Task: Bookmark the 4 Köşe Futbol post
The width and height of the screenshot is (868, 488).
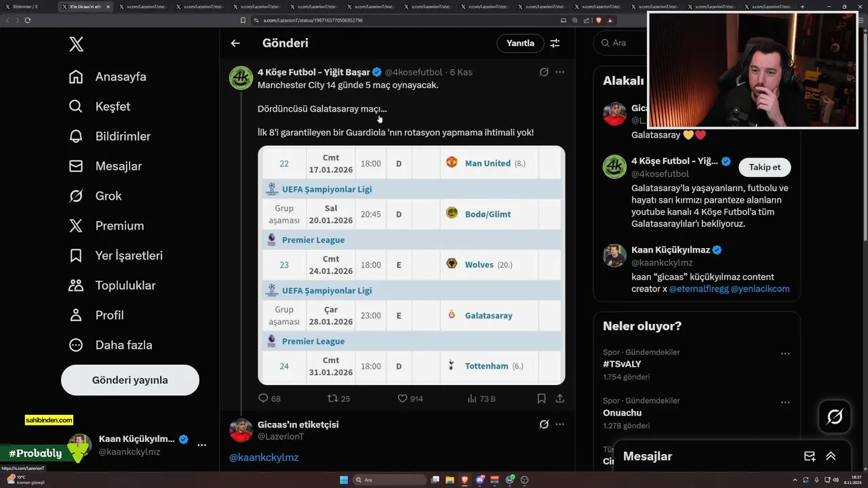Action: tap(541, 399)
